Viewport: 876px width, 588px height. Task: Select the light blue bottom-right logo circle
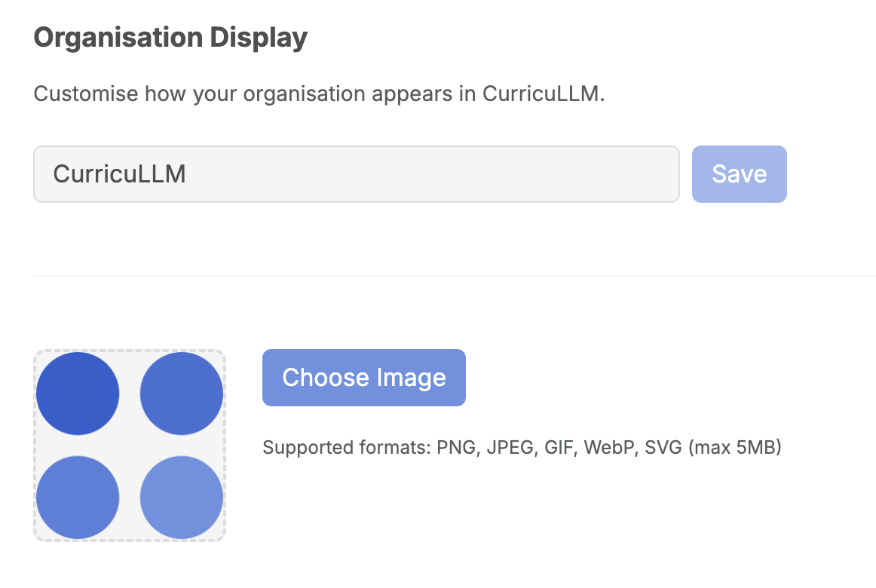pyautogui.click(x=181, y=498)
